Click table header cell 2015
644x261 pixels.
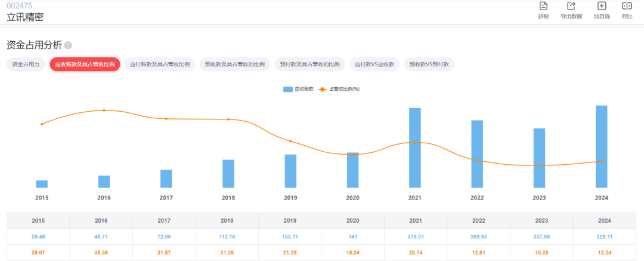[38, 220]
